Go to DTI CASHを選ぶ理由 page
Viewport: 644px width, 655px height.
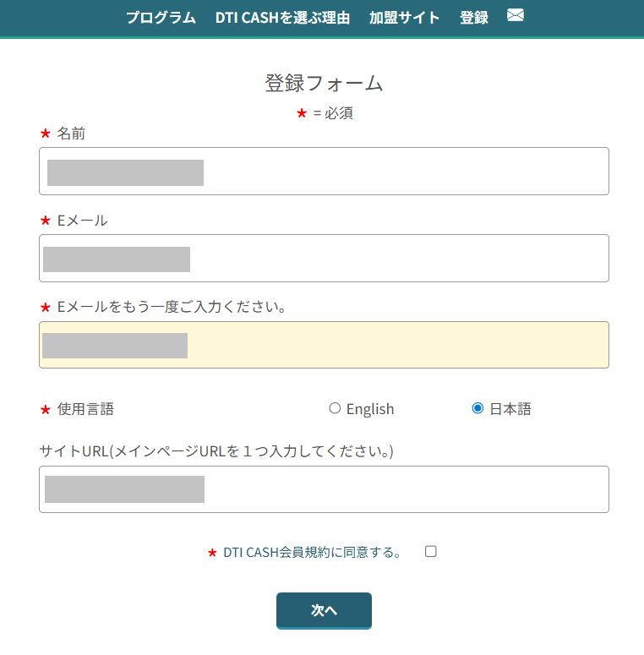282,17
